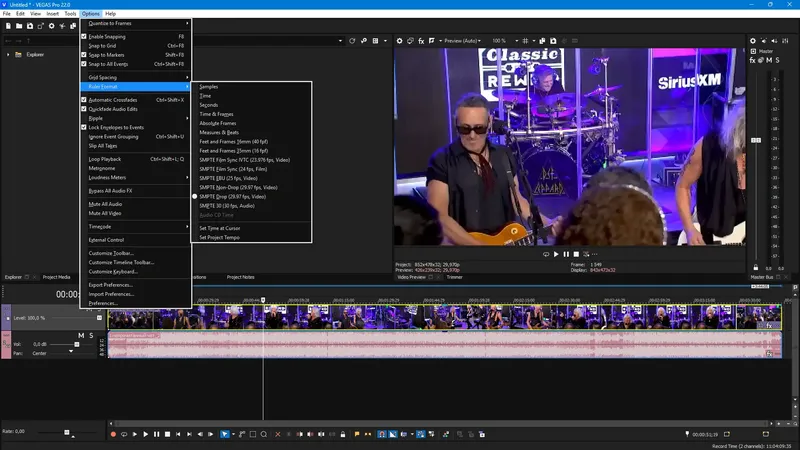The width and height of the screenshot is (800, 450).
Task: Solo the audio track with S button
Action: click(x=91, y=335)
